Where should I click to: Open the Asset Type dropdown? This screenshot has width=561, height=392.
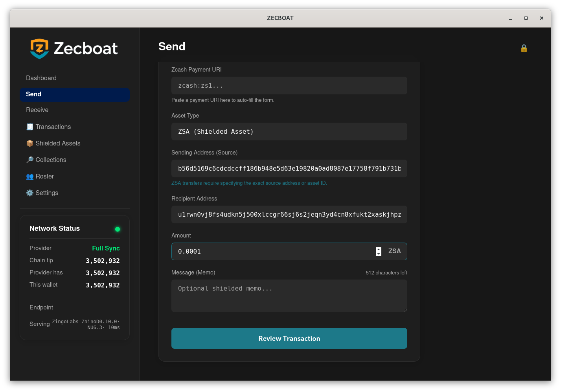pyautogui.click(x=289, y=131)
